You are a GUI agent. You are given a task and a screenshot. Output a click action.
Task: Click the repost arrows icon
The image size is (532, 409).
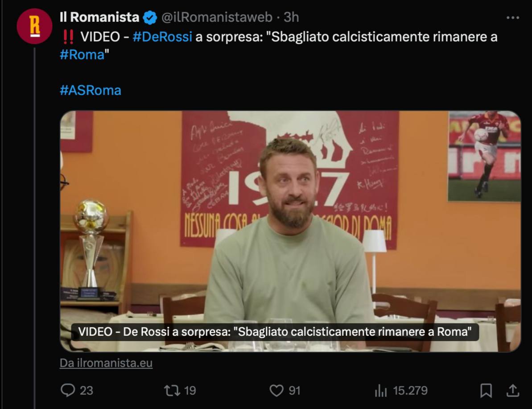pos(172,390)
